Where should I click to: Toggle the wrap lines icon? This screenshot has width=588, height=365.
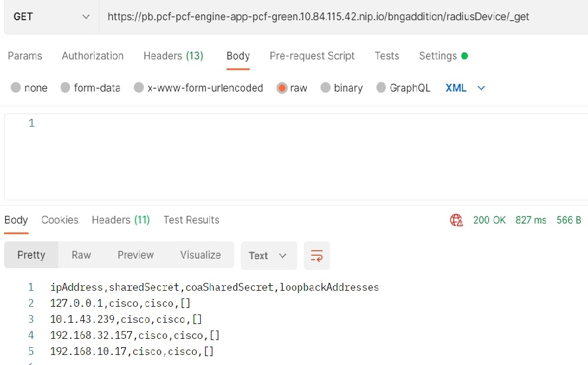(317, 256)
